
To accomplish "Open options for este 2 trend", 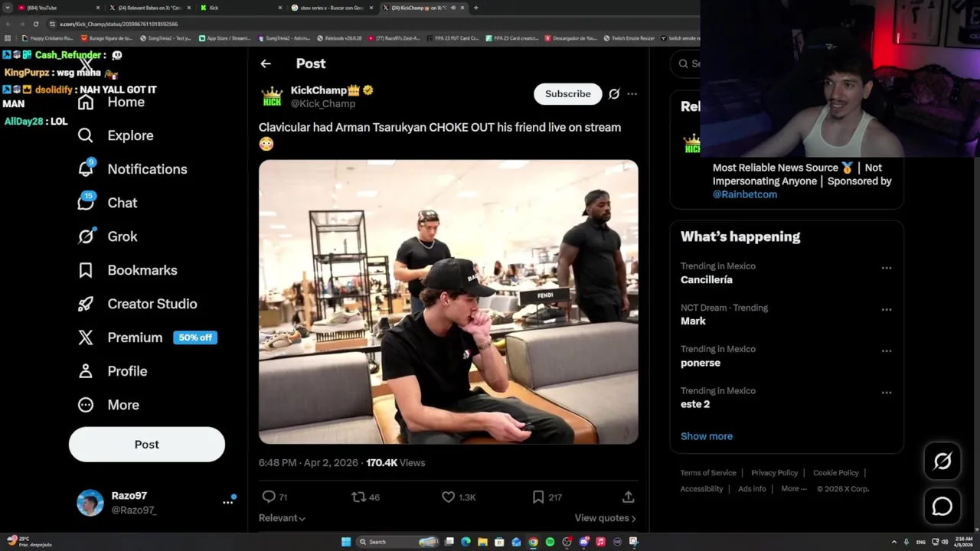I will pyautogui.click(x=886, y=393).
